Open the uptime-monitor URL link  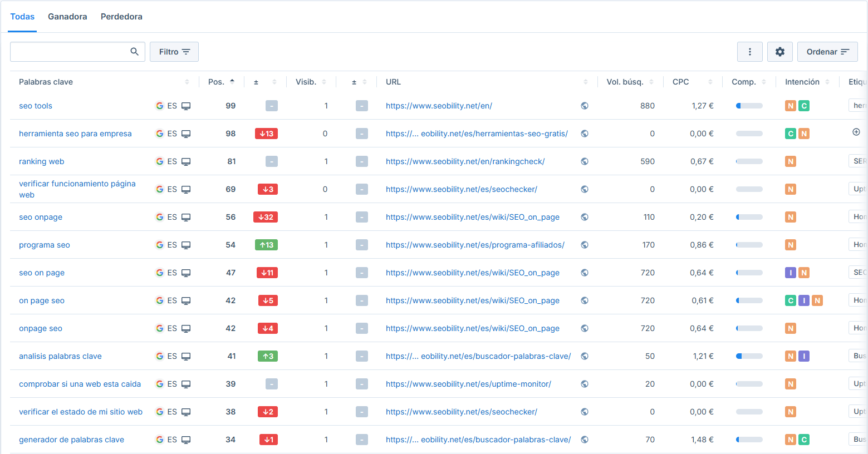[x=468, y=384]
